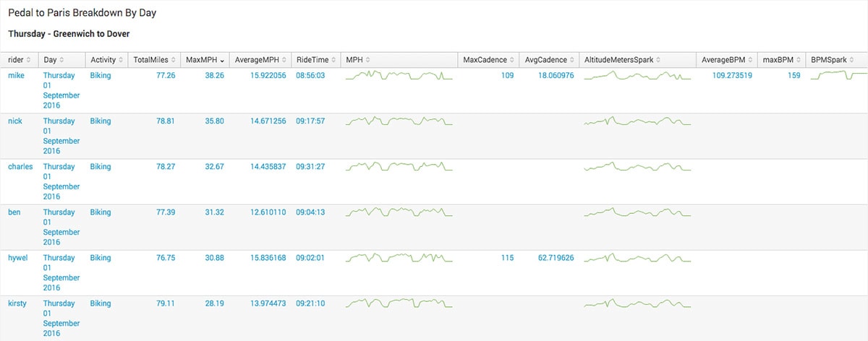Viewport: 868px width, 341px height.
Task: Sort by MaxCadence column header
Action: pos(488,59)
